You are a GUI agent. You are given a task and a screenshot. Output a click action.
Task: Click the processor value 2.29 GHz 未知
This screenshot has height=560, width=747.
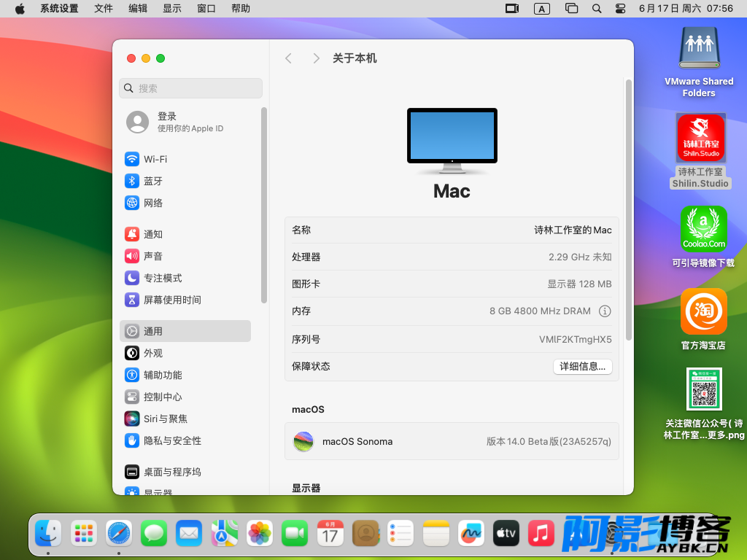point(580,257)
